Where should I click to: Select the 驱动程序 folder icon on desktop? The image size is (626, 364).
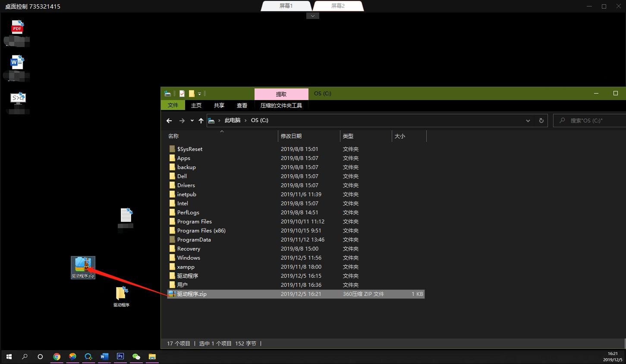click(x=121, y=297)
